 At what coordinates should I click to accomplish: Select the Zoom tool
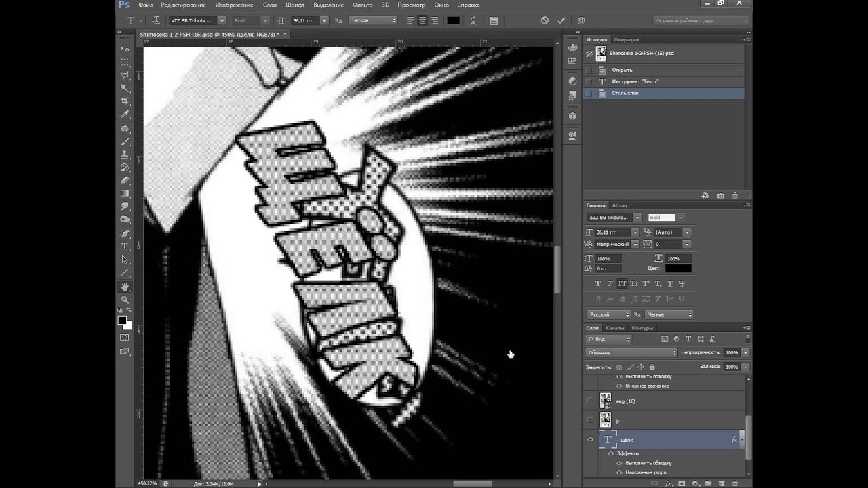(125, 299)
